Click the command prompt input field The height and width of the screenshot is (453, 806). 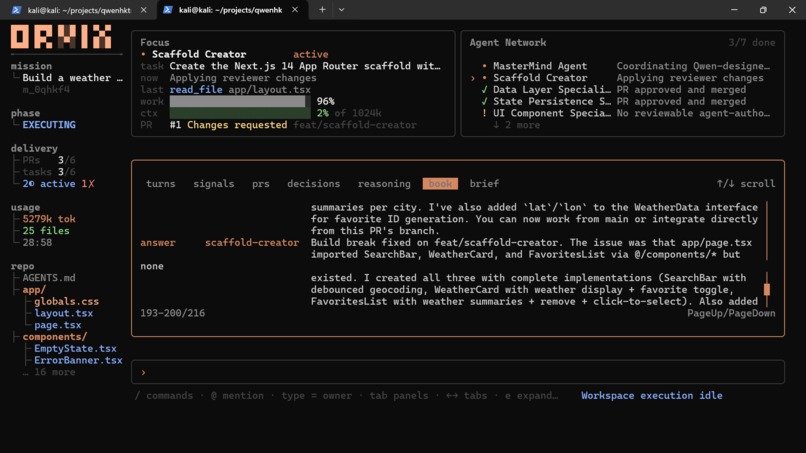[457, 372]
